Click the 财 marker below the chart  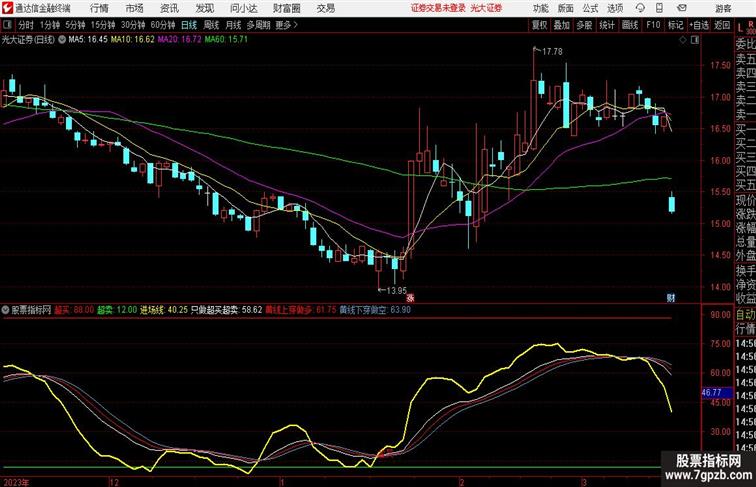pyautogui.click(x=671, y=298)
